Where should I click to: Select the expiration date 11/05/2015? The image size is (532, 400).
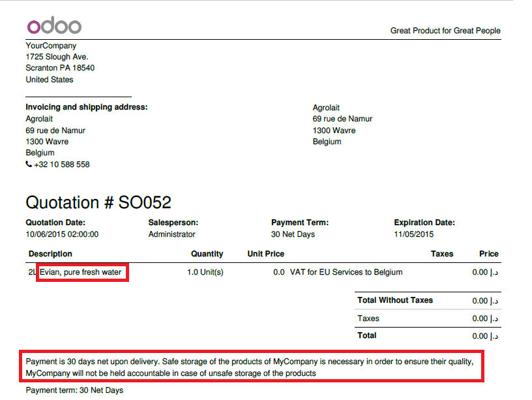pos(414,234)
